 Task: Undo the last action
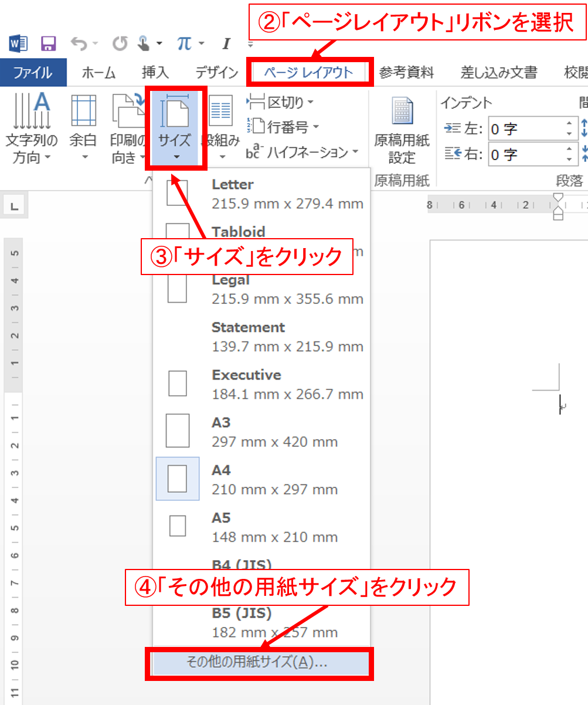click(79, 43)
